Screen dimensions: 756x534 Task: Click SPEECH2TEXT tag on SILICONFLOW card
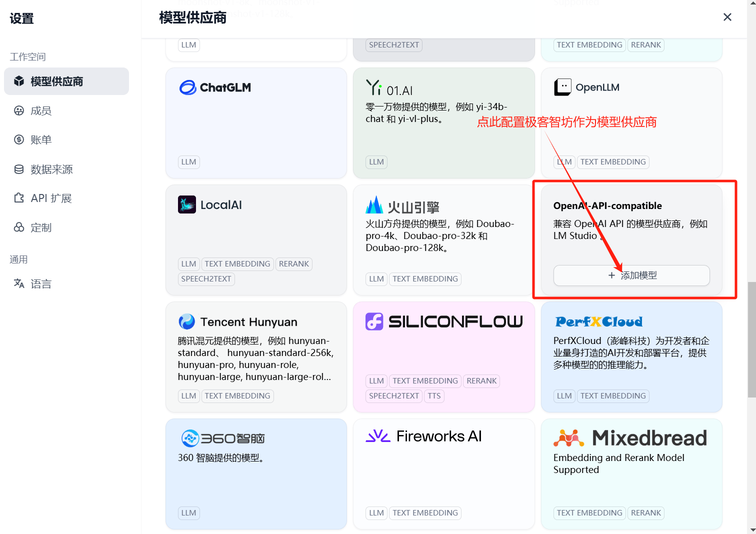tap(394, 396)
